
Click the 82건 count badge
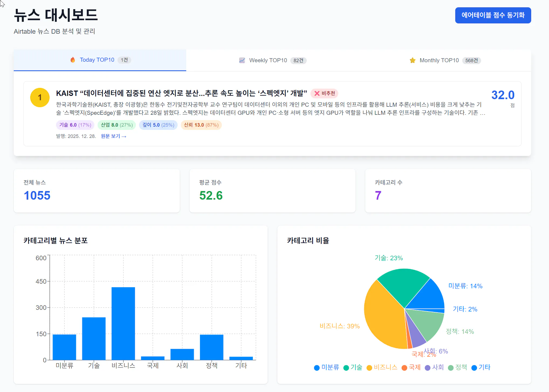coord(298,61)
